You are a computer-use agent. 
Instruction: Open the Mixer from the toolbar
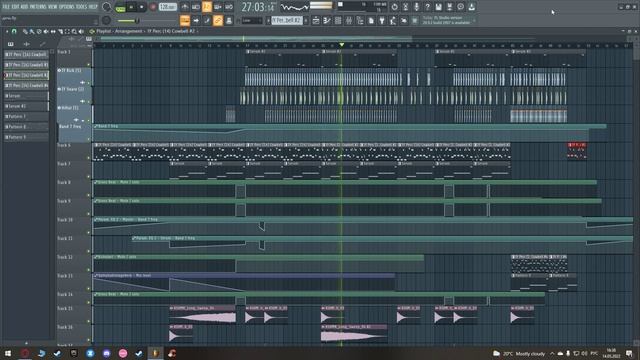[349, 20]
